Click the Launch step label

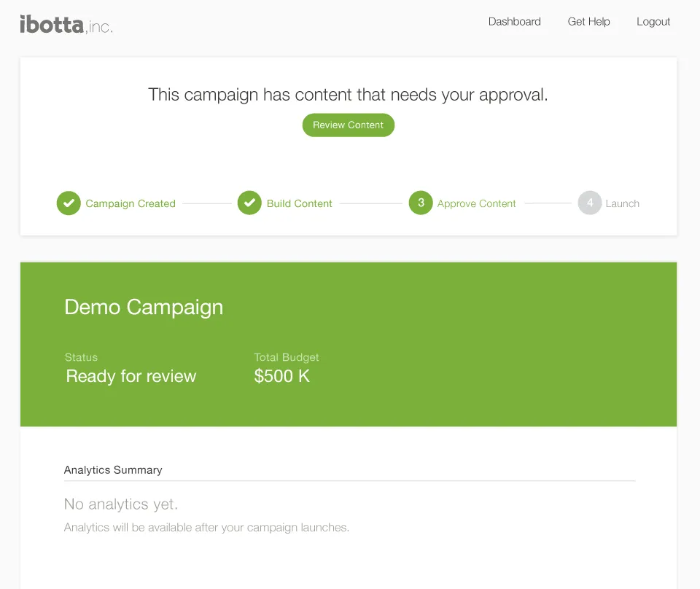click(x=622, y=204)
